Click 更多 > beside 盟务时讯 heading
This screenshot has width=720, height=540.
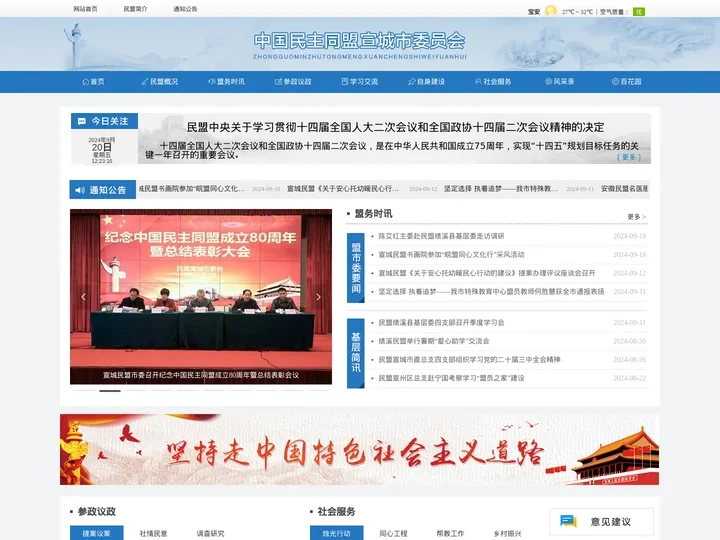pyautogui.click(x=636, y=217)
